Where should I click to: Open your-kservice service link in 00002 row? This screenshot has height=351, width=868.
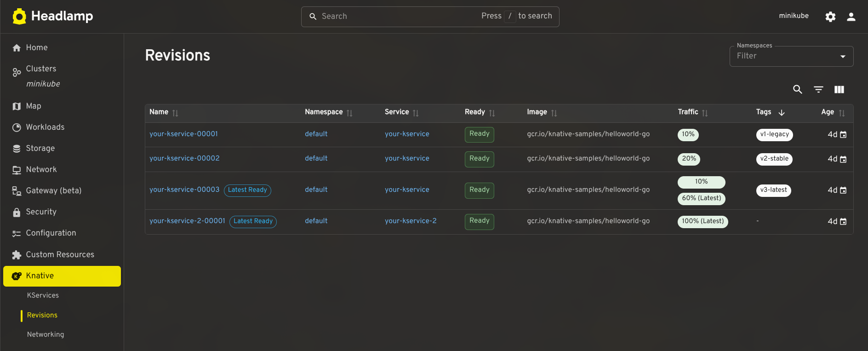(407, 158)
